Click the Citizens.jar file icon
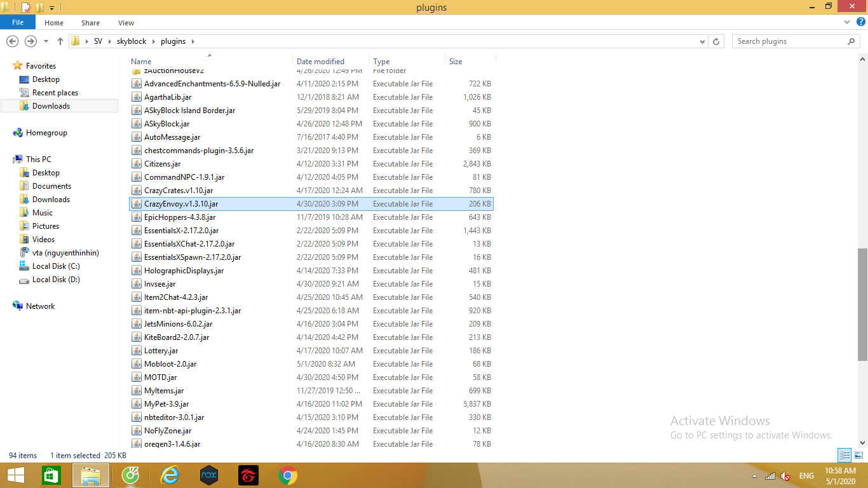Image resolution: width=868 pixels, height=488 pixels. pos(137,164)
